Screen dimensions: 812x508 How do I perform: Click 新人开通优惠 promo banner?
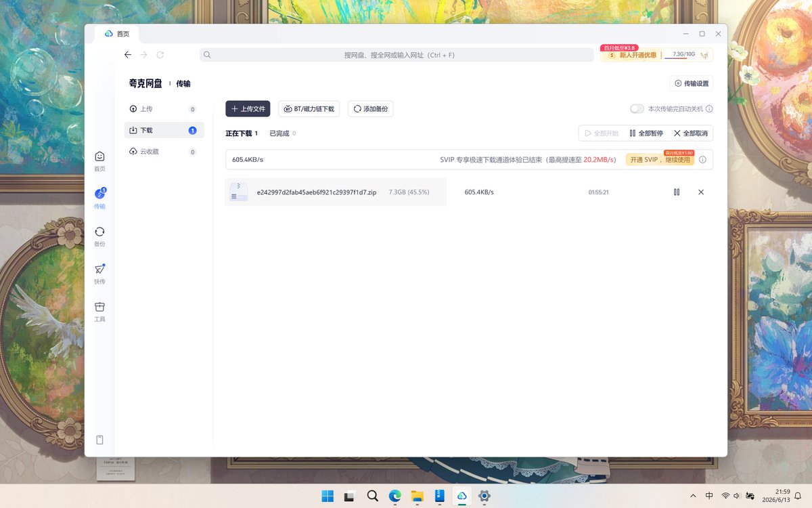(x=632, y=55)
